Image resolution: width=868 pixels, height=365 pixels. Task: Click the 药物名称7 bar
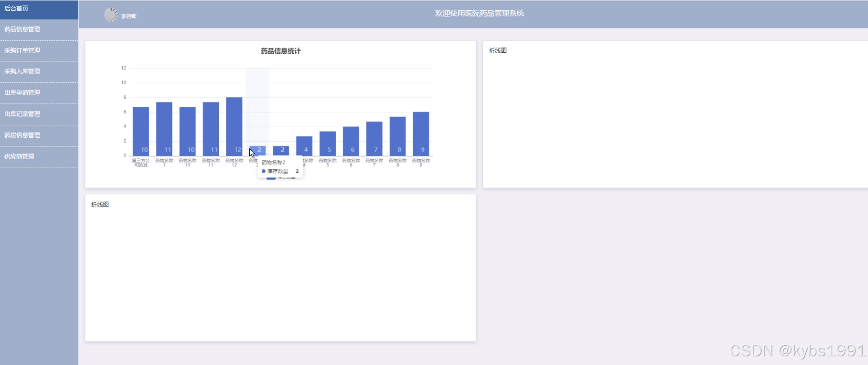point(374,139)
